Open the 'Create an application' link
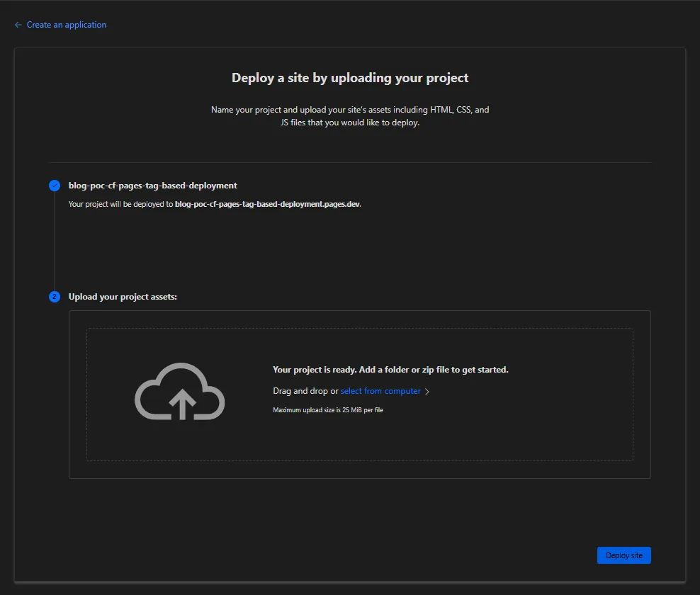700x595 pixels. [x=66, y=25]
